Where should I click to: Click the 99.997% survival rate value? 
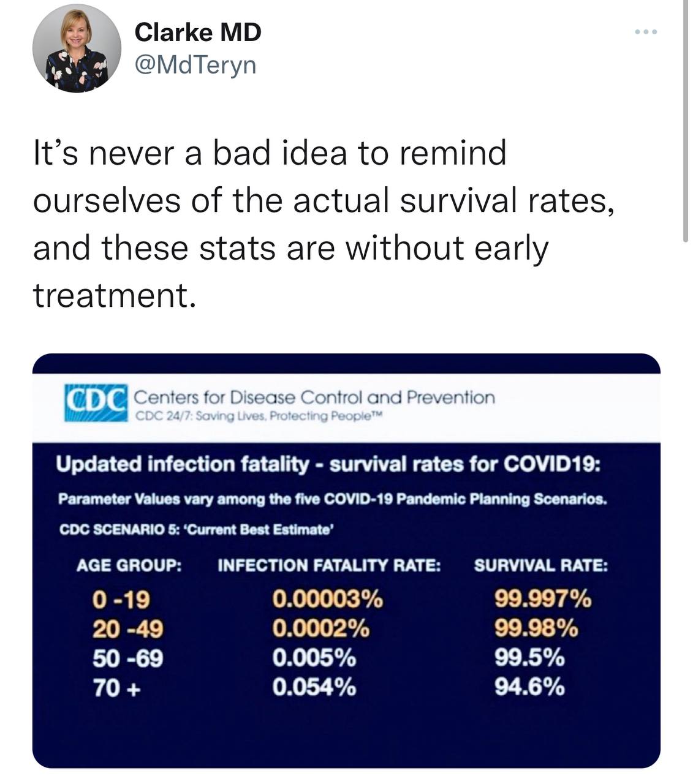click(x=543, y=598)
